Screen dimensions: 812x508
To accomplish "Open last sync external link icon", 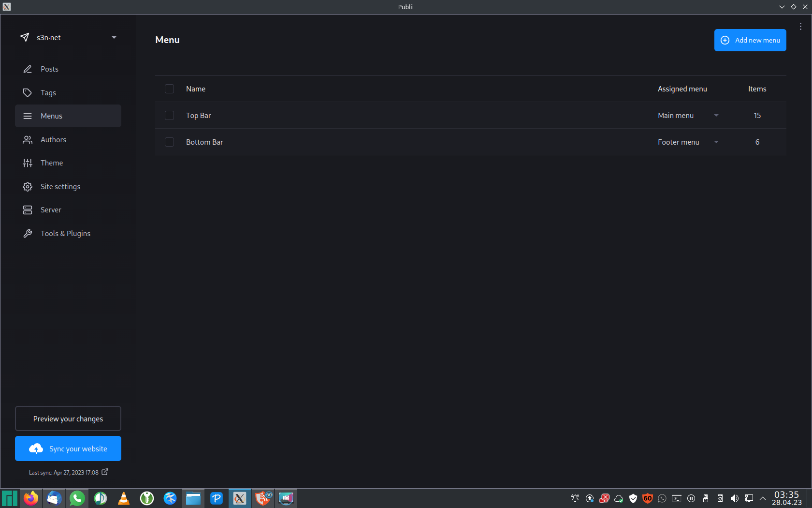I will [x=105, y=472].
